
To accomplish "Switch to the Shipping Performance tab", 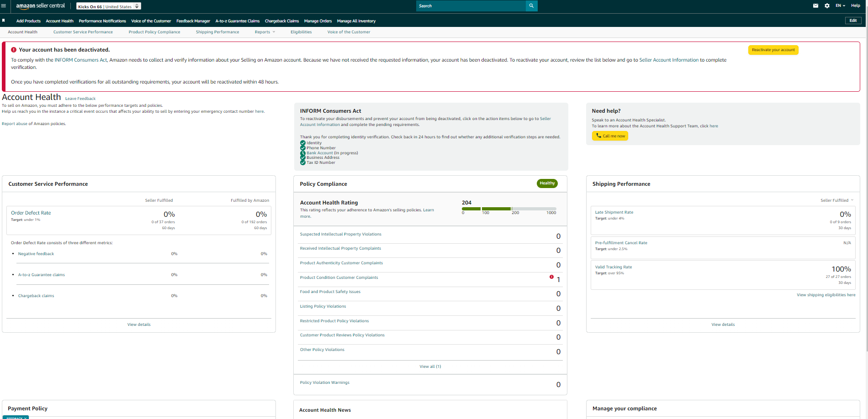I will (x=217, y=32).
